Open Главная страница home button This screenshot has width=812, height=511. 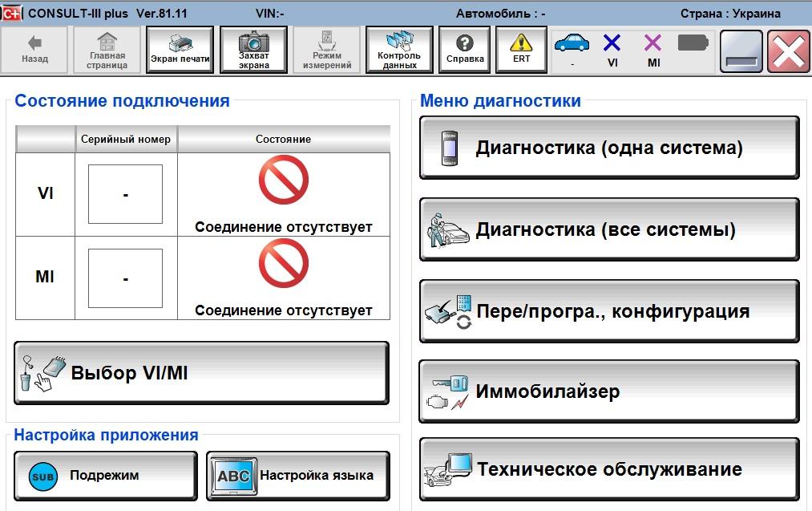[107, 51]
